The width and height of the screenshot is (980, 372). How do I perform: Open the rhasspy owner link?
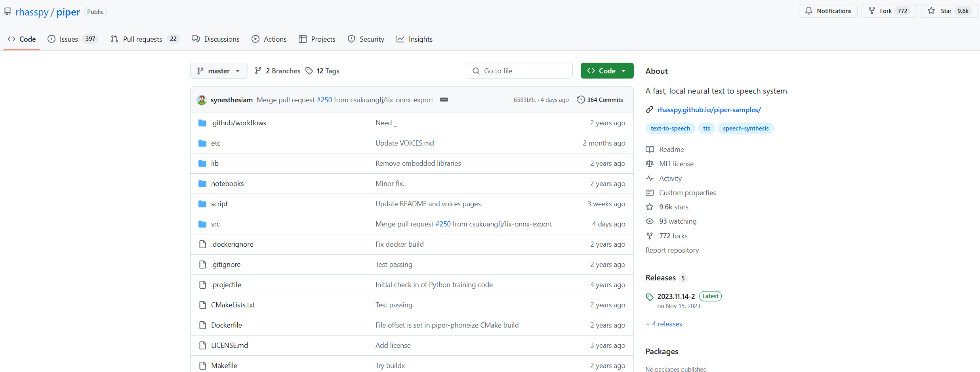(x=32, y=12)
